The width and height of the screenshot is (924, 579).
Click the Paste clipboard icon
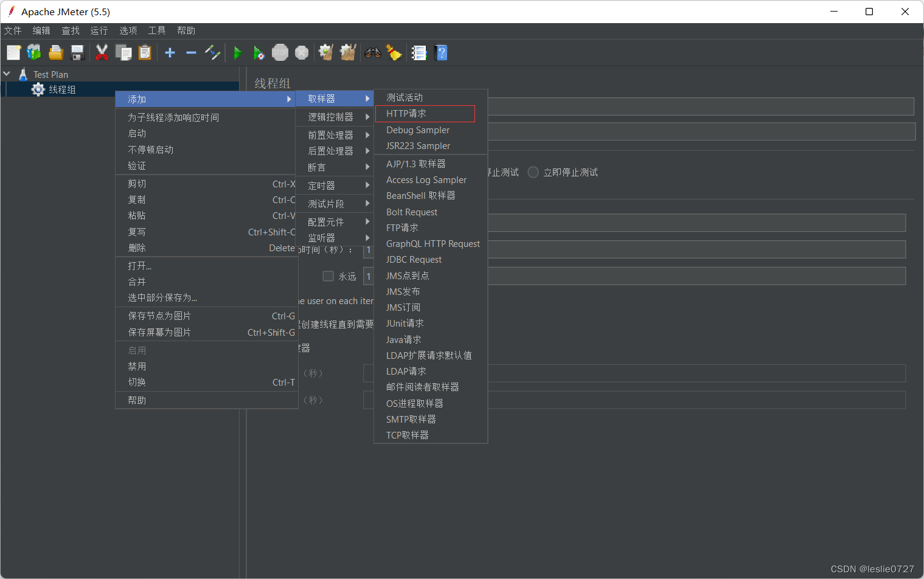click(x=145, y=53)
